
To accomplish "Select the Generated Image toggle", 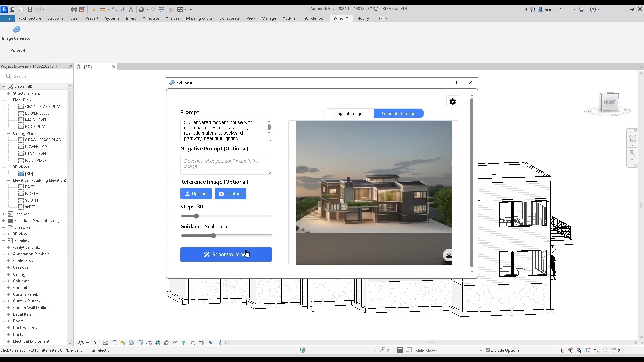I will [398, 113].
